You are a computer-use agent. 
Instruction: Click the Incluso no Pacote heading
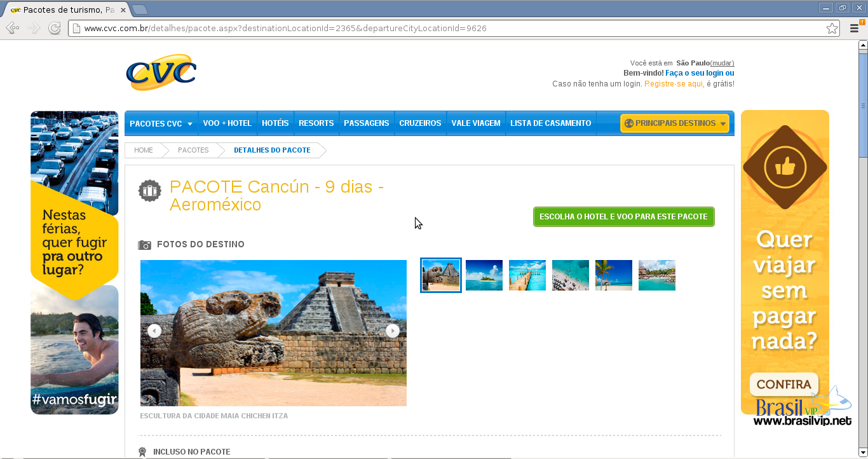(x=192, y=452)
